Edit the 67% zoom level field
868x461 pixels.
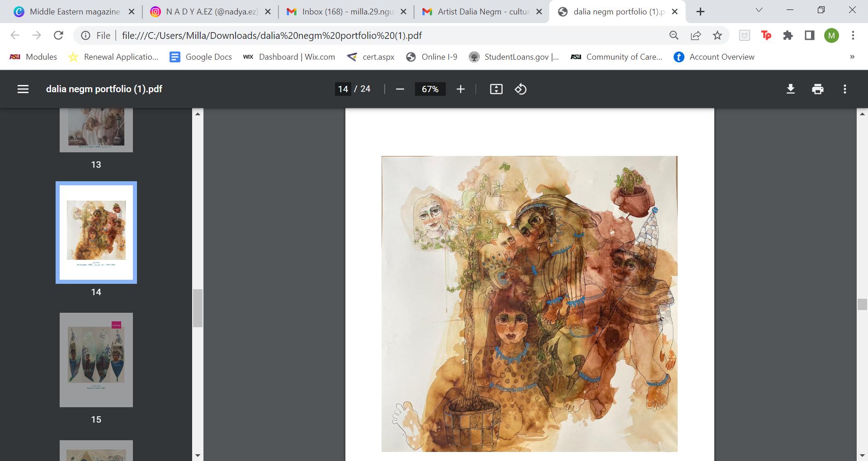pyautogui.click(x=430, y=89)
